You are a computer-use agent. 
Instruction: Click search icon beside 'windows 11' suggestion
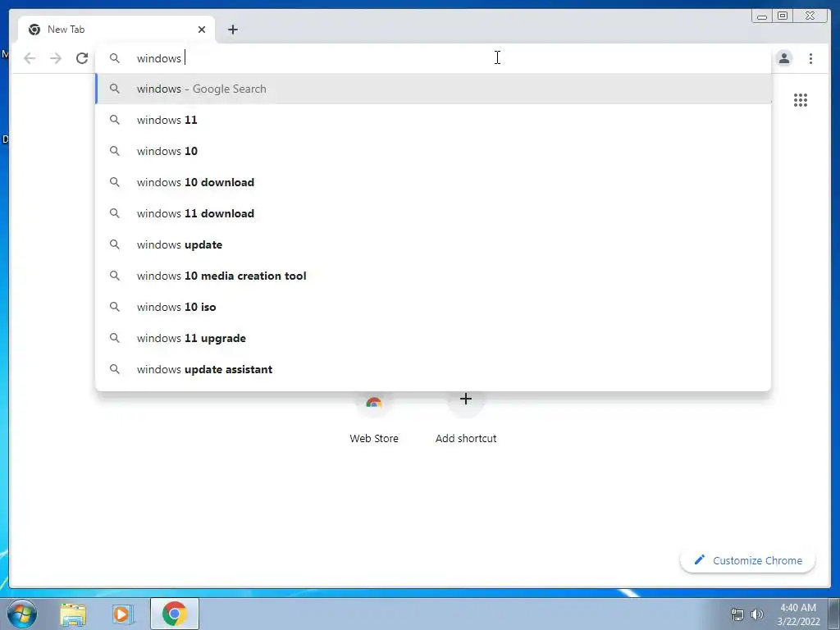point(115,120)
